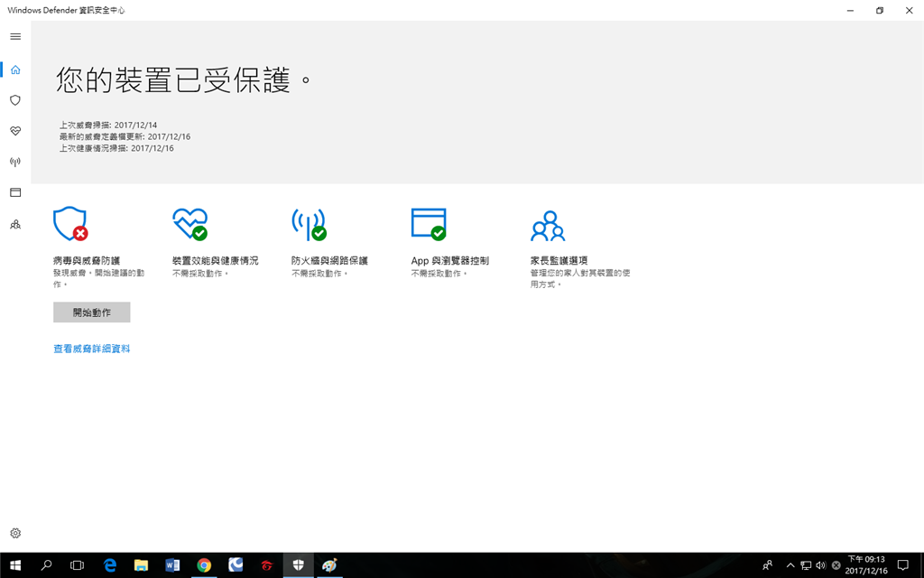This screenshot has height=578, width=924.
Task: Open the 裝置效能與健康情況 heading
Action: coord(215,260)
